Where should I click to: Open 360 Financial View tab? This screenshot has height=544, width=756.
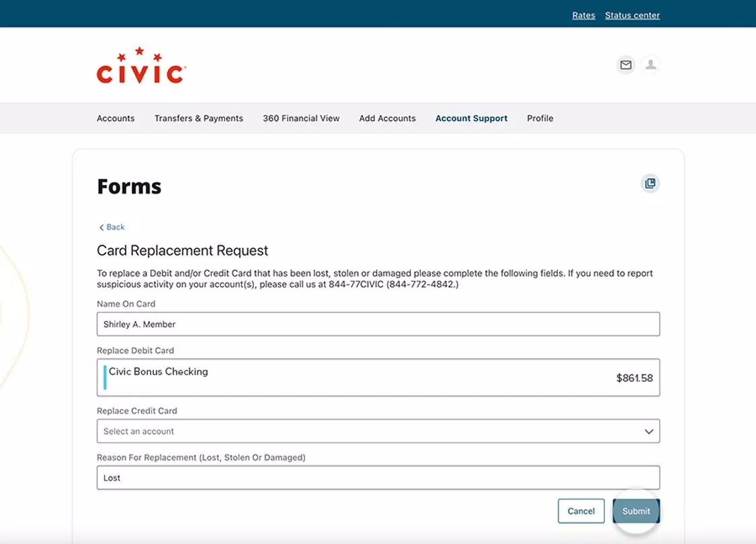pyautogui.click(x=301, y=118)
